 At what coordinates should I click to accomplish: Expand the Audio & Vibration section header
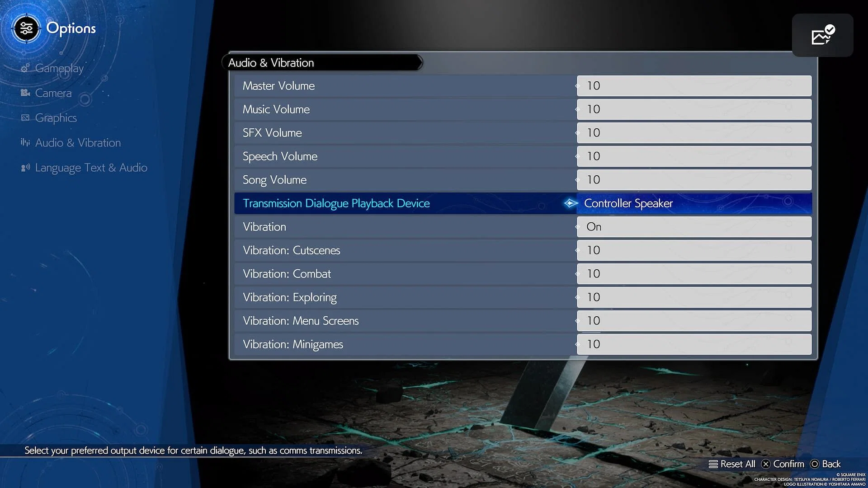coord(322,62)
